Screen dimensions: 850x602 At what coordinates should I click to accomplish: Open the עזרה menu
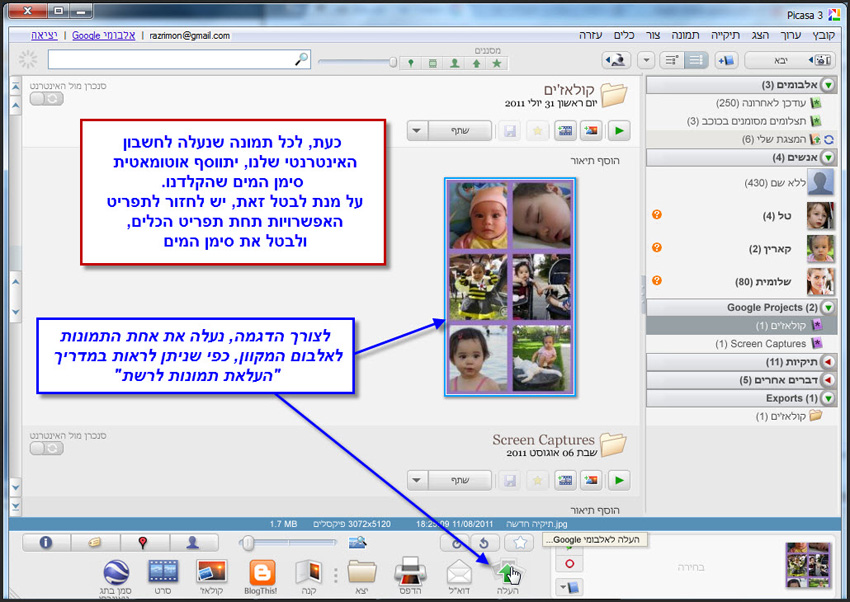[x=590, y=35]
